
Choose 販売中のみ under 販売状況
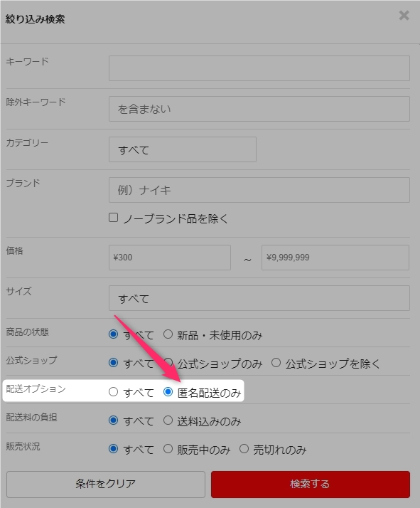click(168, 449)
